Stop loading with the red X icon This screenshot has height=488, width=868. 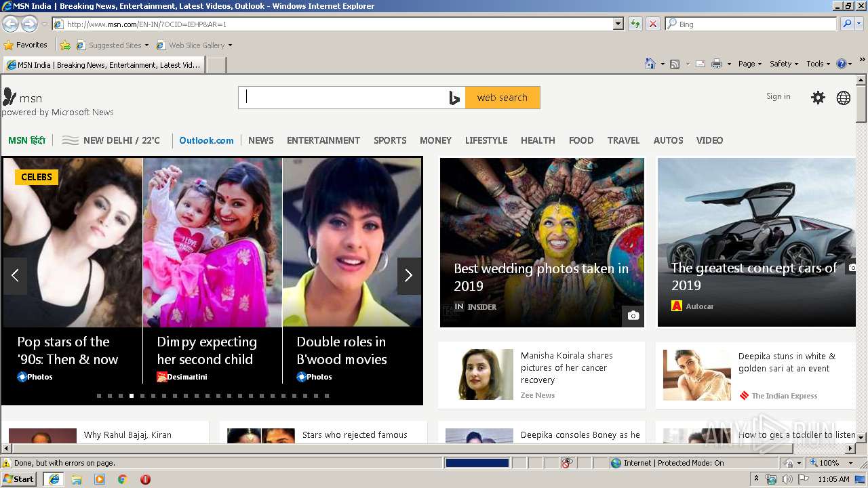pos(652,24)
